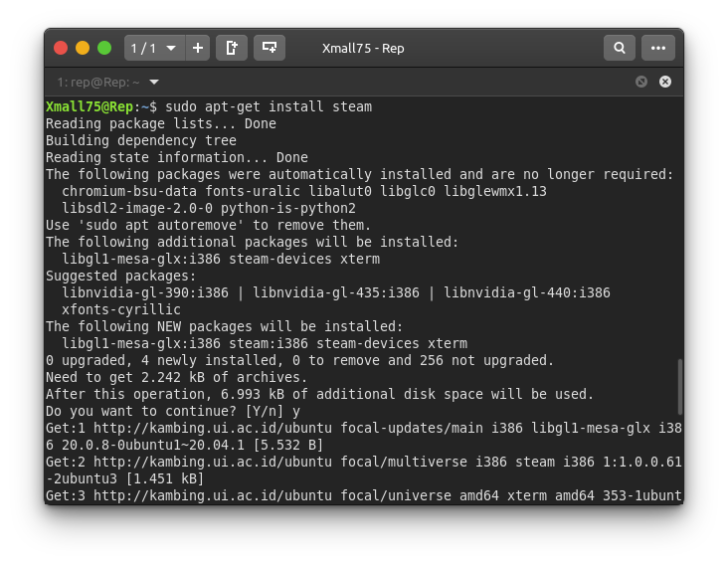Image resolution: width=728 pixels, height=565 pixels.
Task: Click the 'Xmall75 - Rep' window title
Action: coord(363,49)
